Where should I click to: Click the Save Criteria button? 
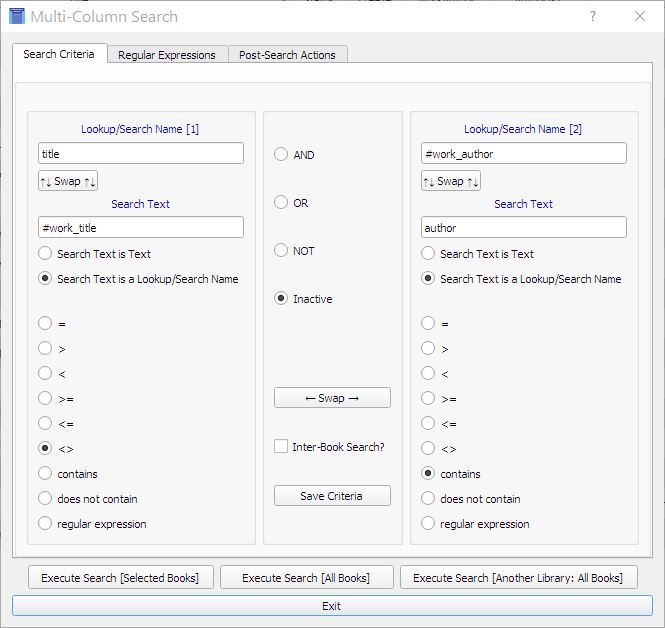click(x=332, y=496)
